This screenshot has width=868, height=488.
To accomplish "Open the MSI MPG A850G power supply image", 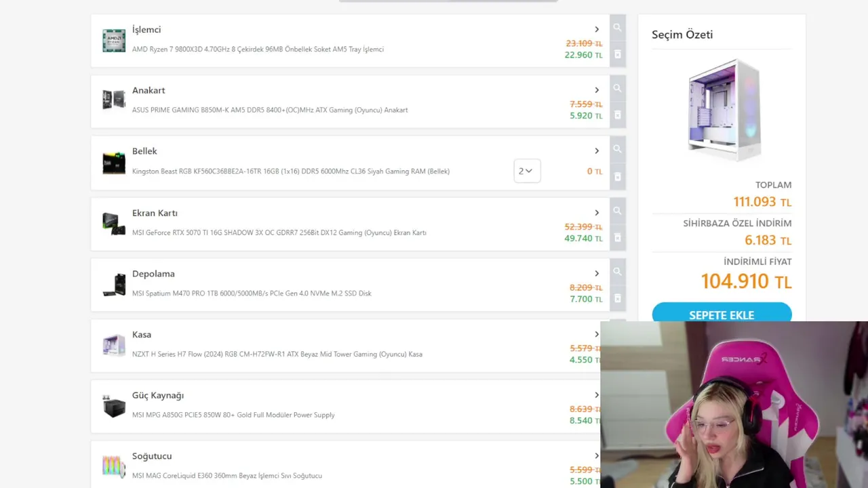I will (114, 406).
